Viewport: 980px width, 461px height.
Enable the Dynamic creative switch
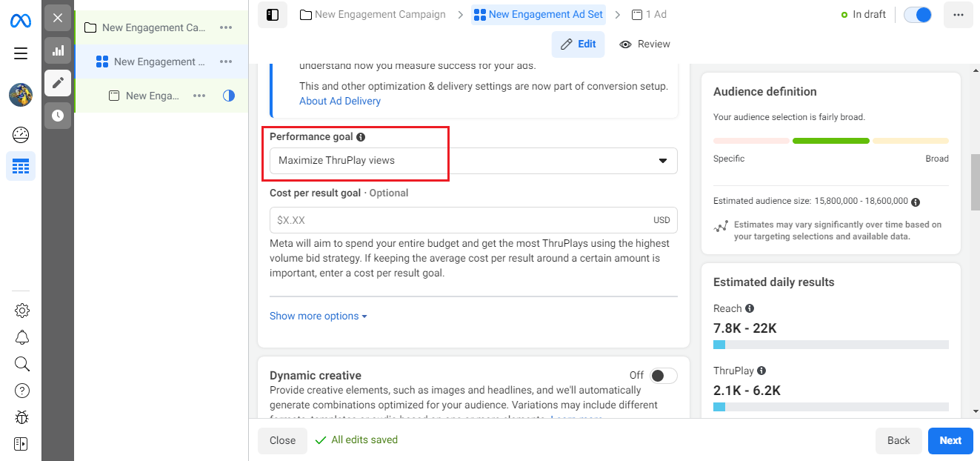664,376
